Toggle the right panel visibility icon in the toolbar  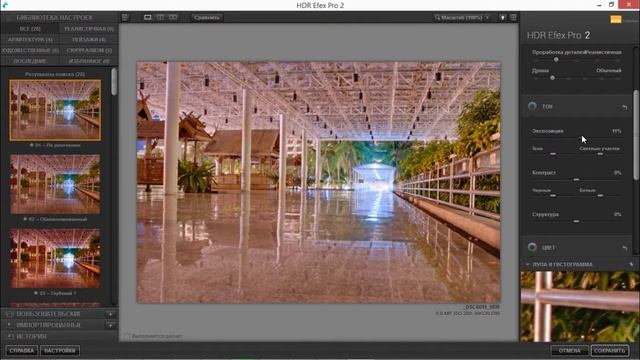[x=513, y=18]
